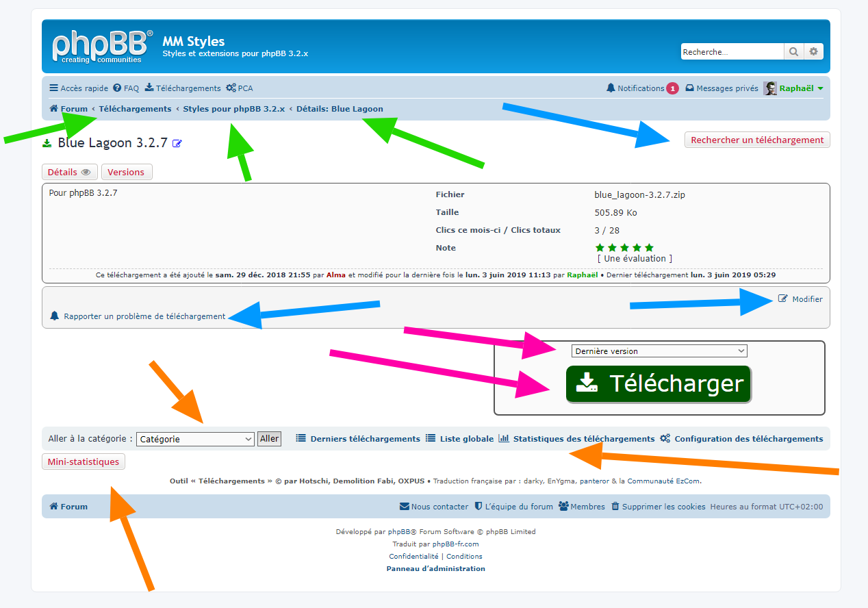Screen dimensions: 868x608
Task: Open Rapporter un problème de téléchargement link
Action: (144, 316)
